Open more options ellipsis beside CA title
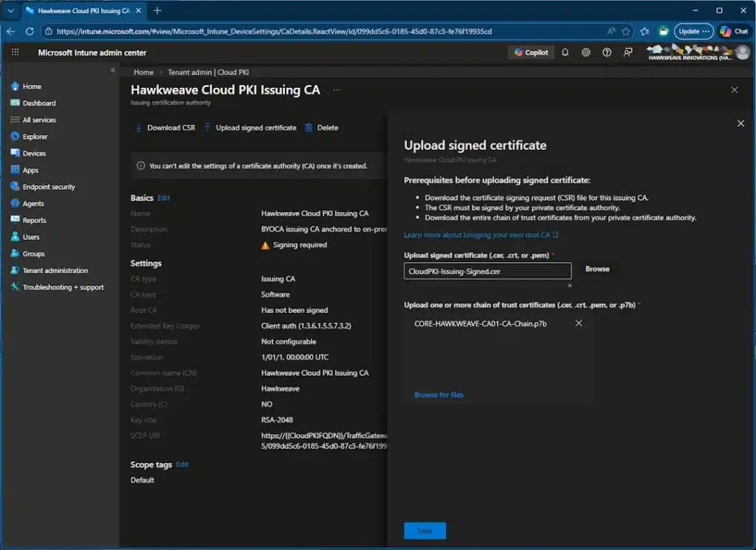The width and height of the screenshot is (756, 550). click(x=337, y=89)
